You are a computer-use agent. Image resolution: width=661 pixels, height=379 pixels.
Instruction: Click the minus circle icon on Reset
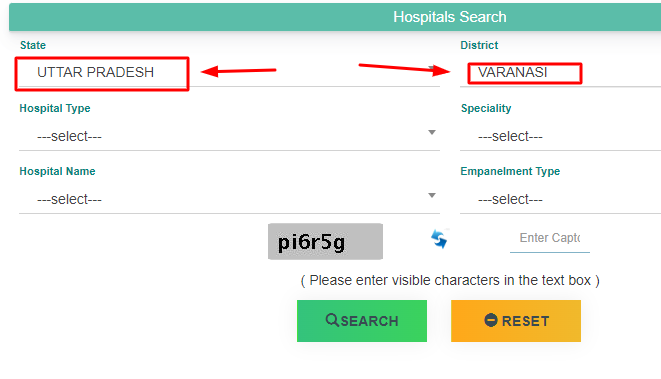pos(491,320)
